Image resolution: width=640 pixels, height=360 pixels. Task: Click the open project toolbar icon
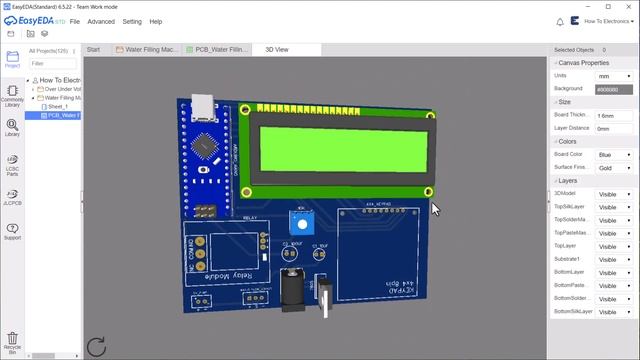pos(31,33)
